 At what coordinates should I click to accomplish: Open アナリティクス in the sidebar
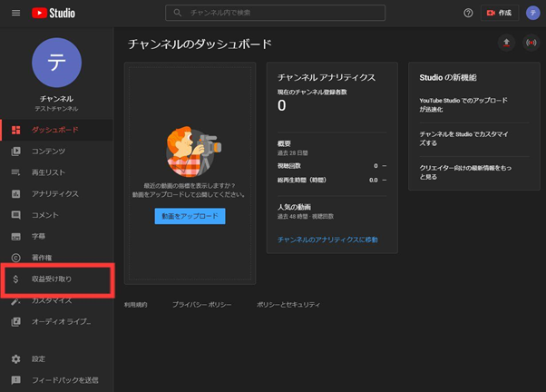coord(54,194)
